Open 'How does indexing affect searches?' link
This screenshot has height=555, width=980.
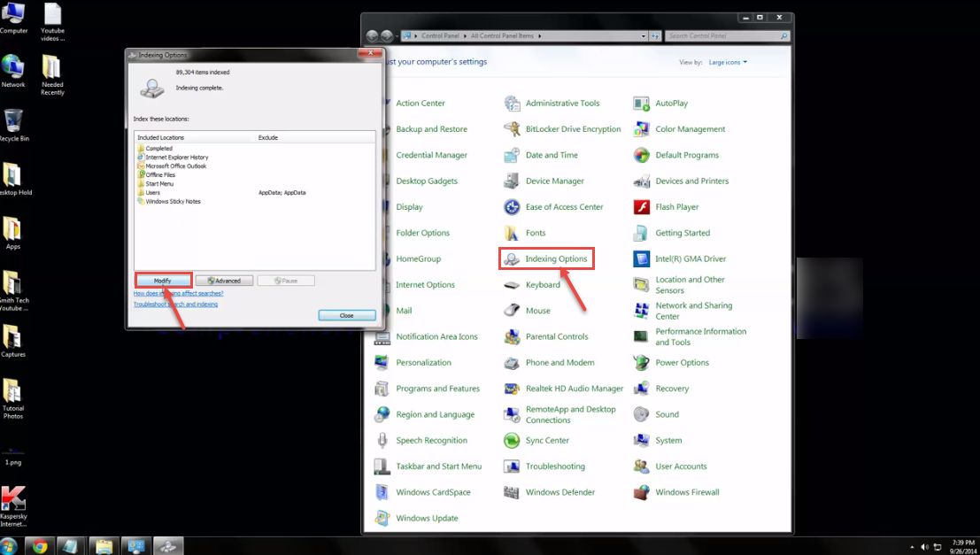coord(178,293)
